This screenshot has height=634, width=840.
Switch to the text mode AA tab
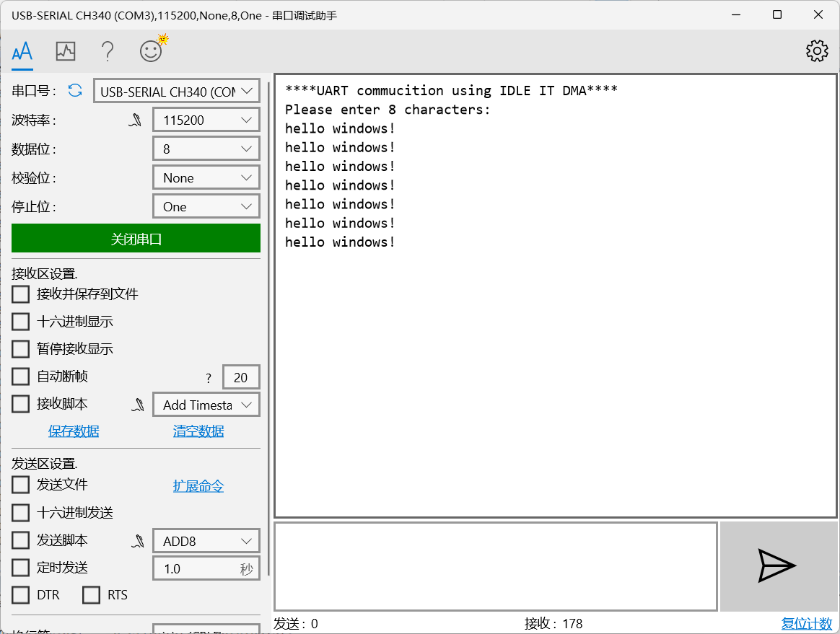coord(22,51)
